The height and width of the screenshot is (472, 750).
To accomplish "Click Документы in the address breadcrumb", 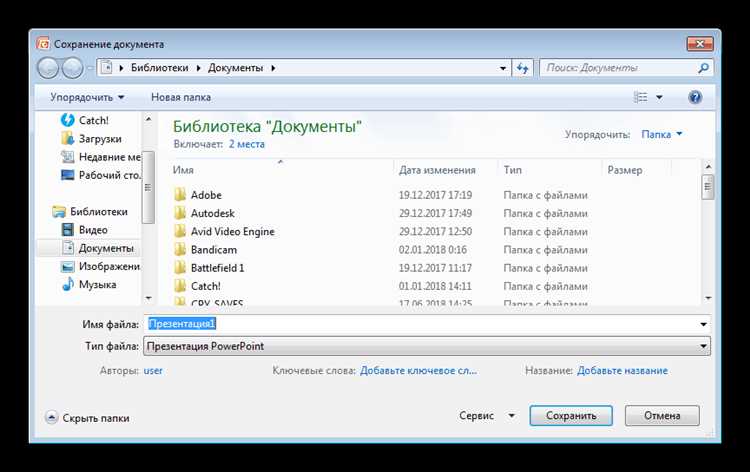I will click(x=235, y=68).
